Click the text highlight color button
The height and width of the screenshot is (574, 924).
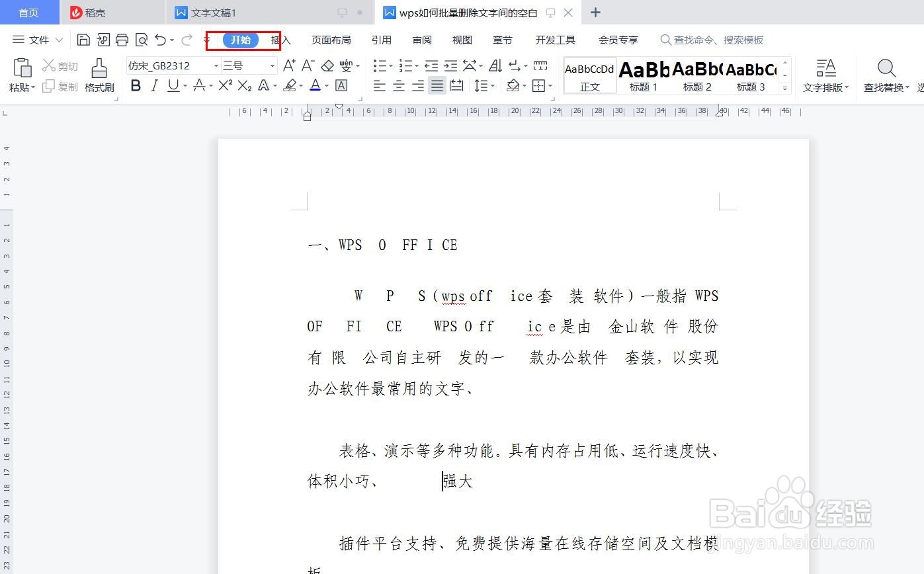(289, 85)
